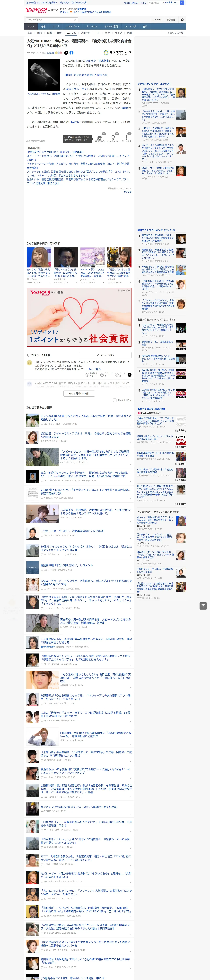Share the first comment on X
Viewport: 210px width, 980px height.
tap(130, 375)
